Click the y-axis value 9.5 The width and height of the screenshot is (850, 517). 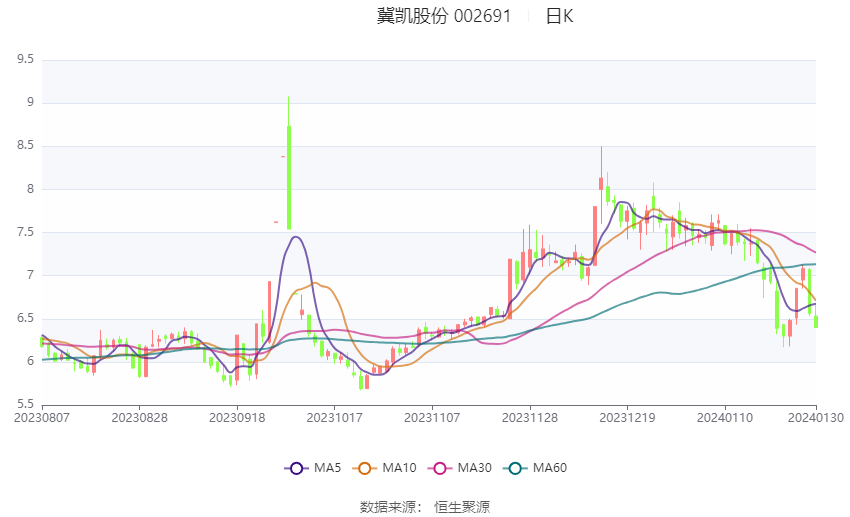click(x=25, y=59)
